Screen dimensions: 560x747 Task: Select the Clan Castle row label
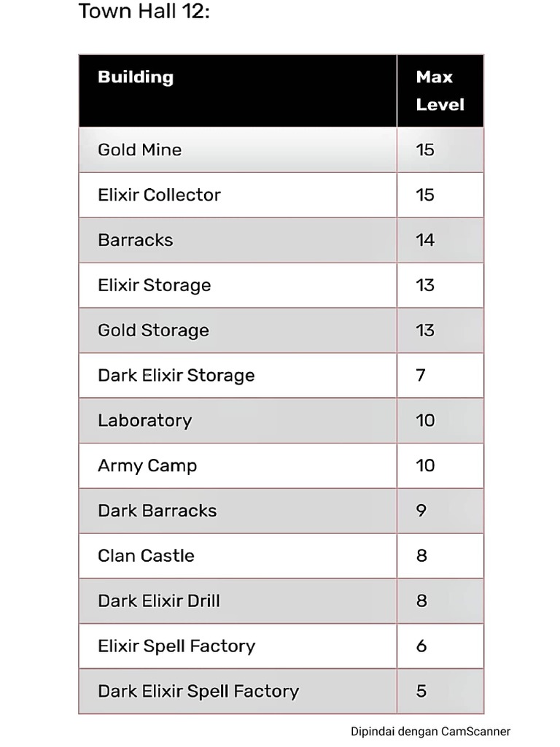pos(147,556)
